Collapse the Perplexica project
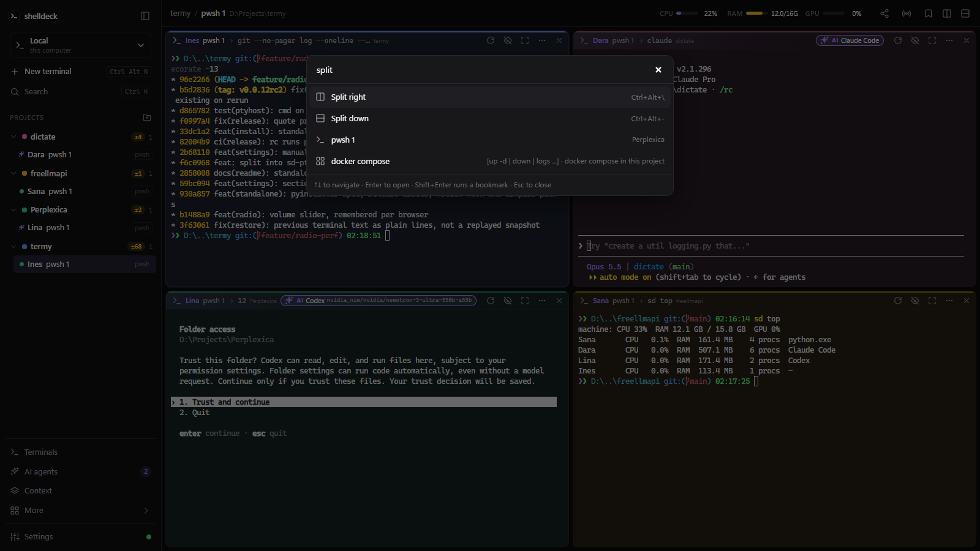 (13, 209)
